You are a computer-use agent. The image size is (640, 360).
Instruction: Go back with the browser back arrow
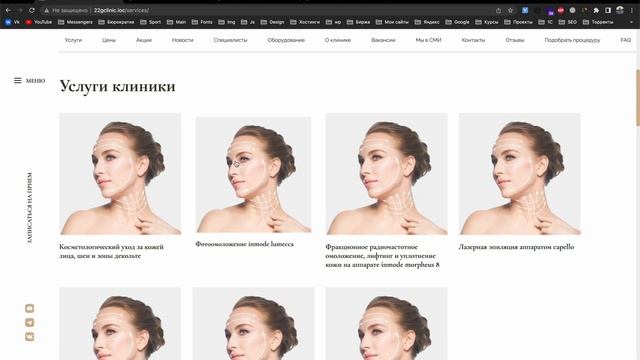8,10
